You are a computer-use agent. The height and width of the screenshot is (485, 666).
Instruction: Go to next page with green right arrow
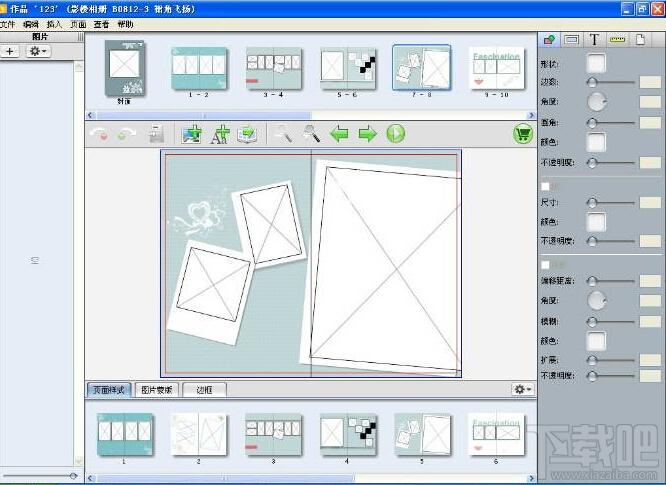click(x=367, y=134)
